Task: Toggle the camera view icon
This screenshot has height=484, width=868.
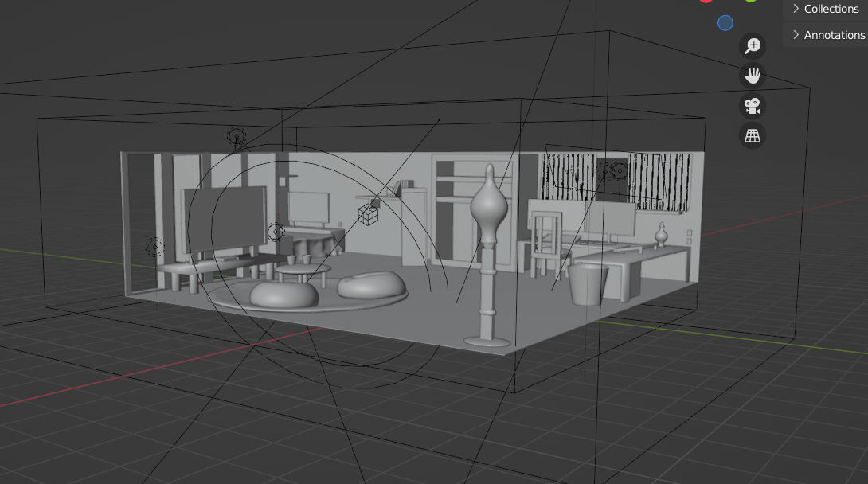Action: [753, 106]
